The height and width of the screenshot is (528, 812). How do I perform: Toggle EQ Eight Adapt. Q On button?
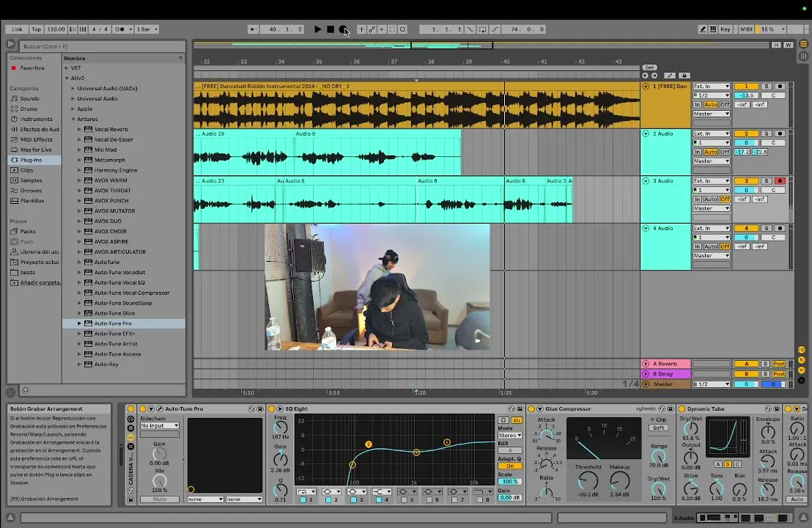pos(510,466)
